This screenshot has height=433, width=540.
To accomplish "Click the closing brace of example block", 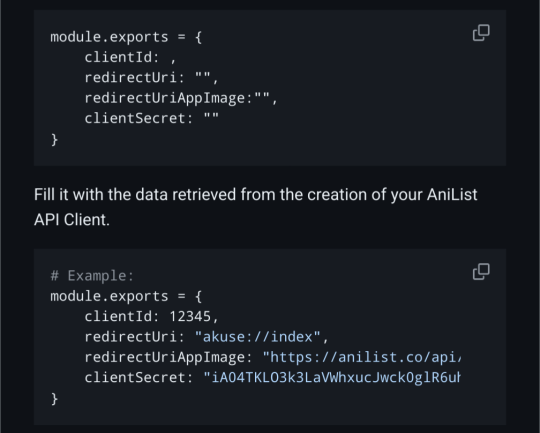I will point(54,399).
